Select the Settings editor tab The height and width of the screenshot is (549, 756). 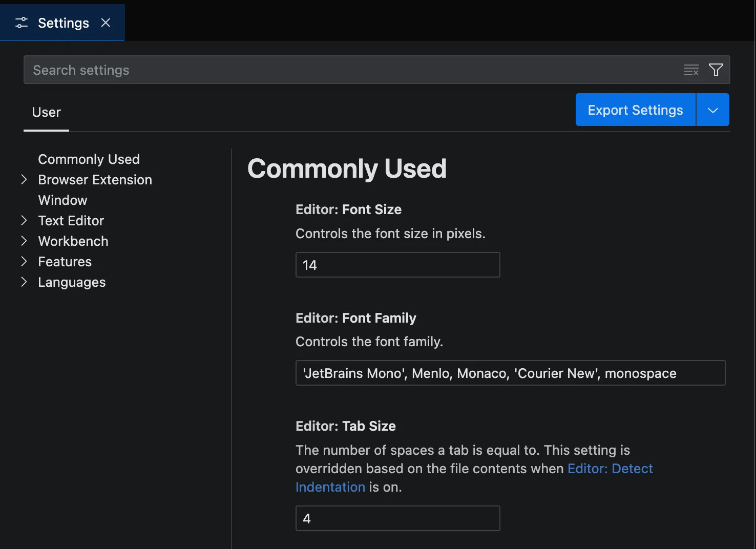click(63, 23)
